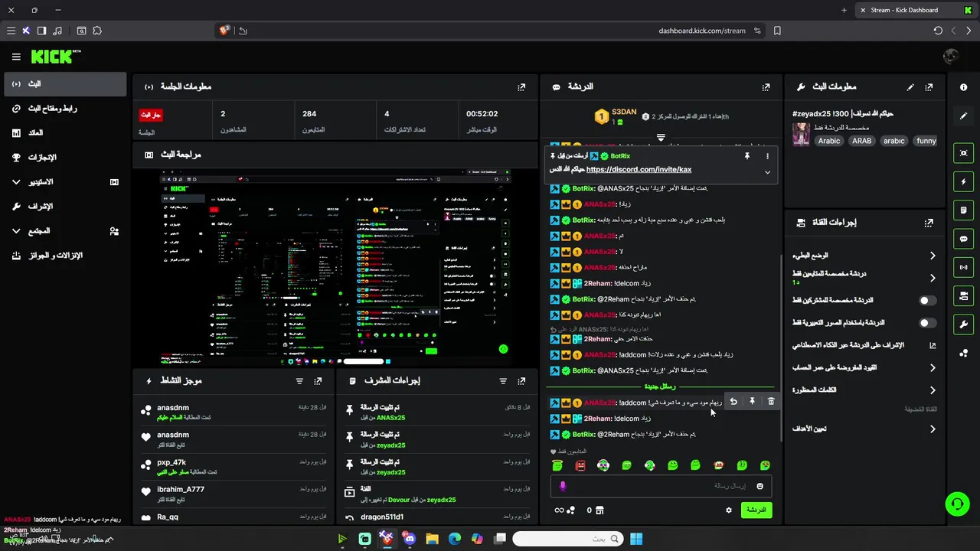The image size is (980, 551).
Task: Toggle the notes widget in right sidebar
Action: point(963,210)
